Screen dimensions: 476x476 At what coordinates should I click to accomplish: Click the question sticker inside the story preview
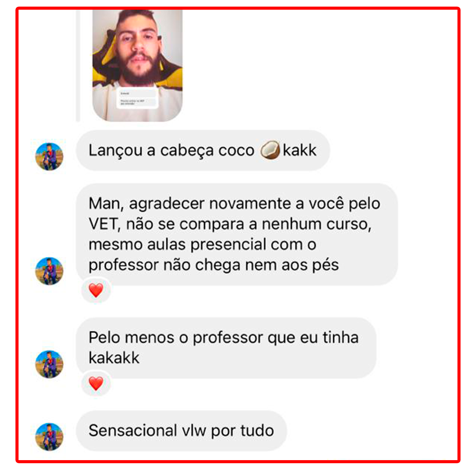[x=137, y=98]
